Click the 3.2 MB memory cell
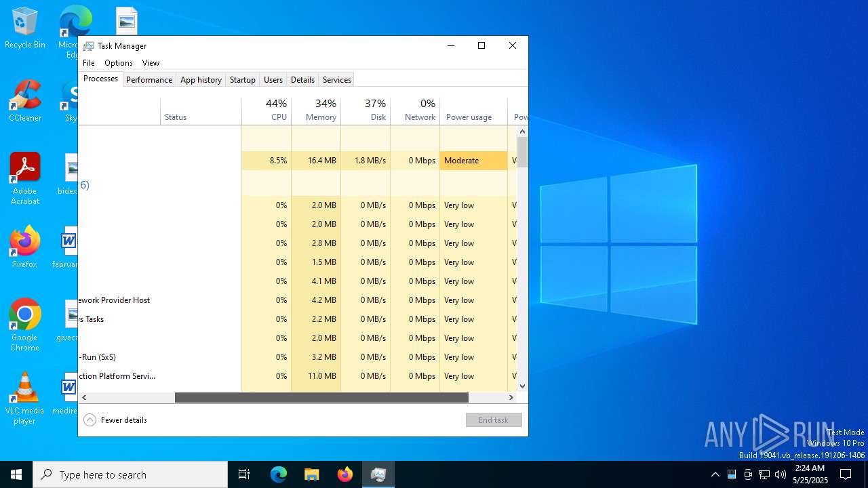The height and width of the screenshot is (488, 868). point(316,357)
